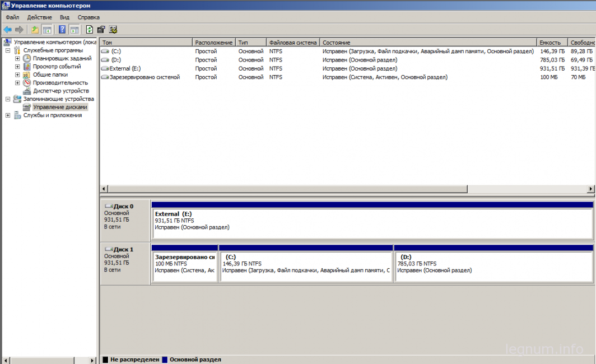The height and width of the screenshot is (364, 596).
Task: Click the blue Основной раздел legend swatch
Action: coord(165,360)
